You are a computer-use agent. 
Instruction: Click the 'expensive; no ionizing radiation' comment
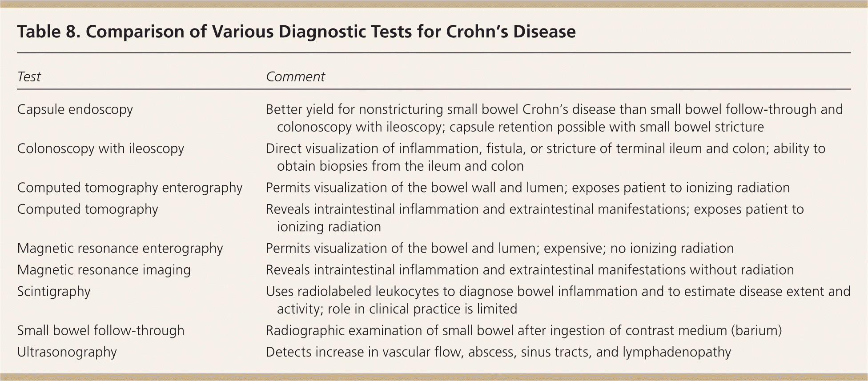tap(500, 248)
